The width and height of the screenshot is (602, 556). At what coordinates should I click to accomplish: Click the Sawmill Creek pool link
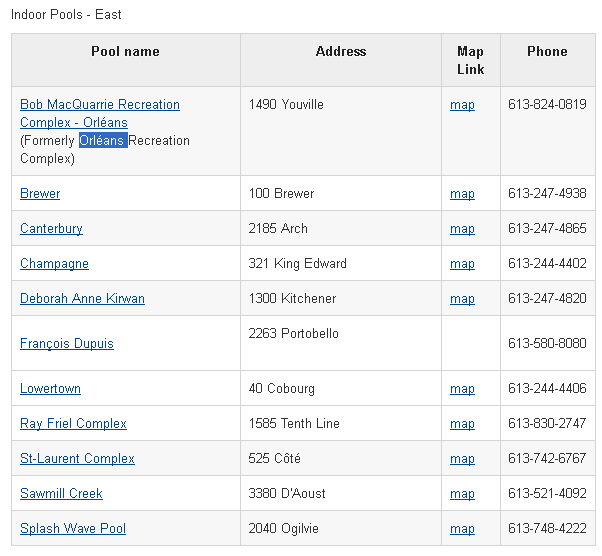61,494
